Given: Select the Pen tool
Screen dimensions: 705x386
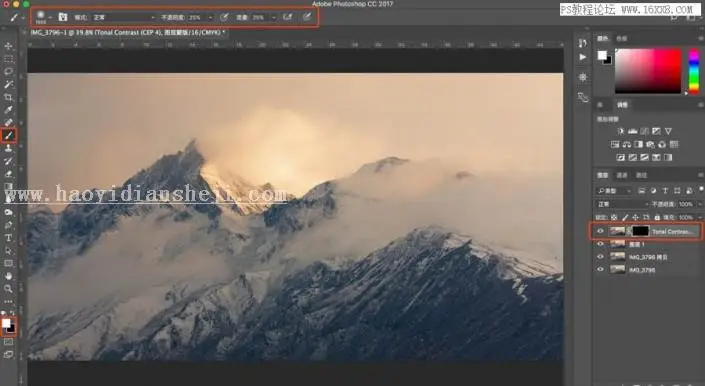Looking at the screenshot, I should pos(9,225).
